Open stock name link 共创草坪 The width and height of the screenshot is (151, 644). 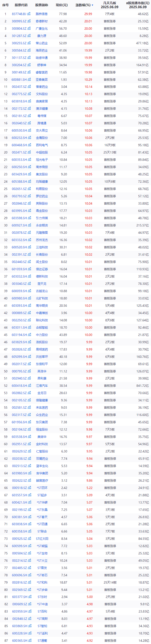41,357
